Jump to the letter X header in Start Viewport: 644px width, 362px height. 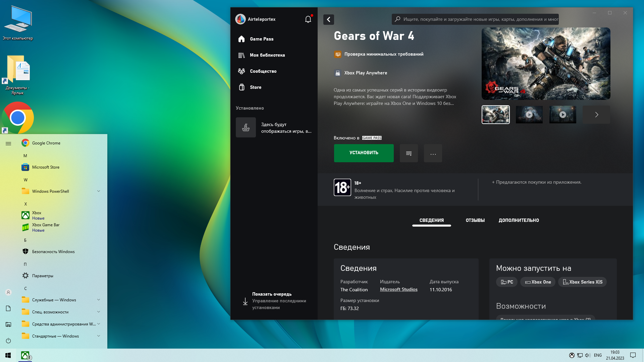point(25,204)
